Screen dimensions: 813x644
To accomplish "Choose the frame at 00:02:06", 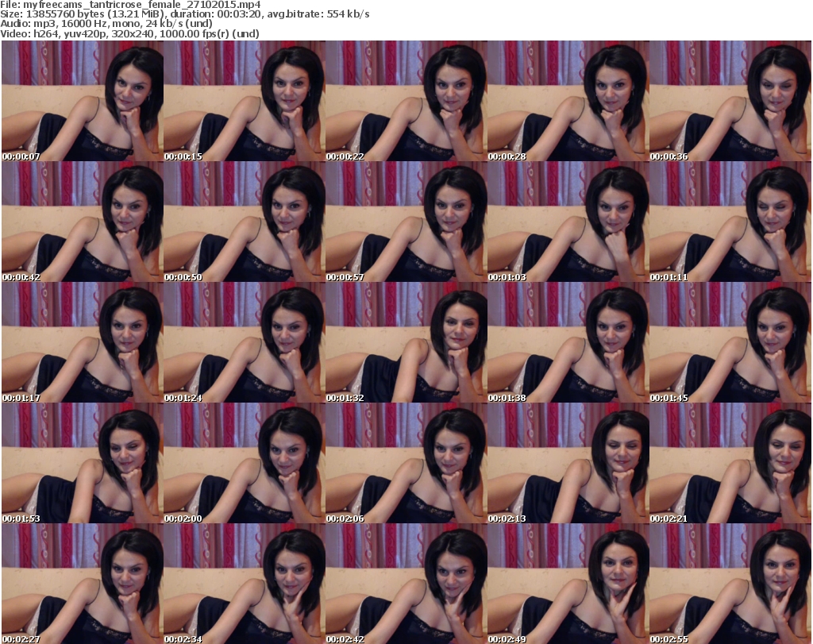I will [x=406, y=463].
